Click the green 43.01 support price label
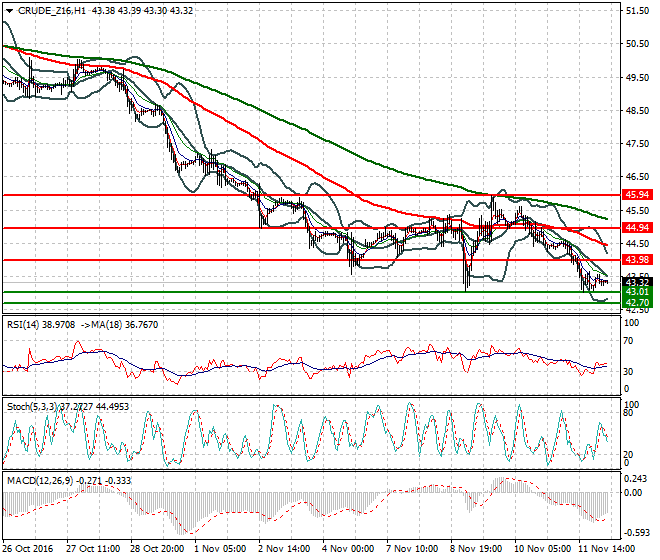Screen dimensions: 660x560 point(637,292)
